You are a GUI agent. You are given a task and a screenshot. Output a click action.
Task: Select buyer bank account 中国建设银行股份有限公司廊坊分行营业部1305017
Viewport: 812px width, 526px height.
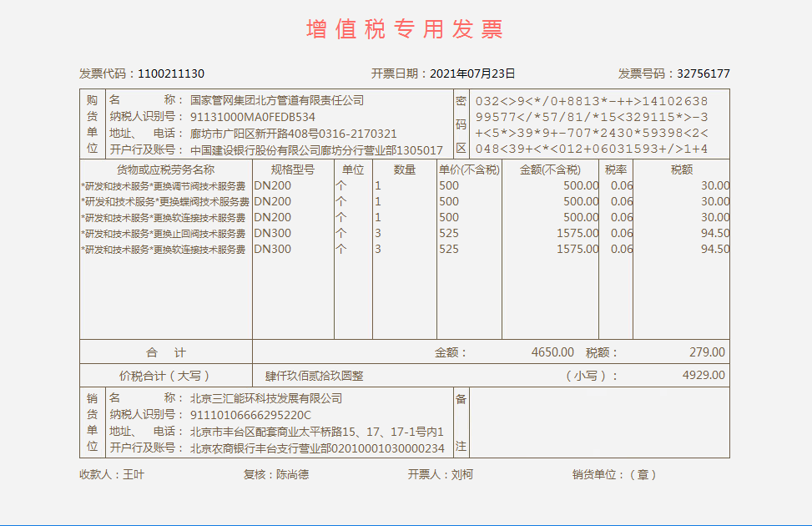[x=316, y=150]
